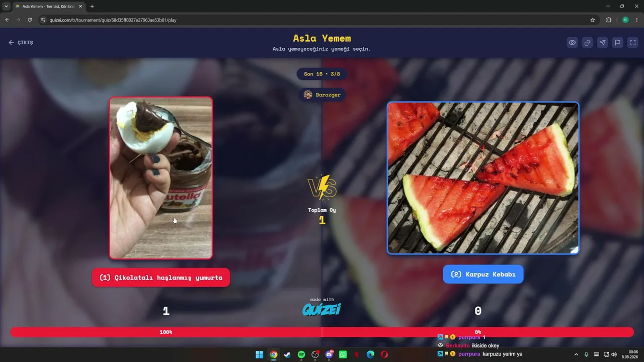Bookmark this page with the star
Screen dimensions: 644x362
pos(593,20)
